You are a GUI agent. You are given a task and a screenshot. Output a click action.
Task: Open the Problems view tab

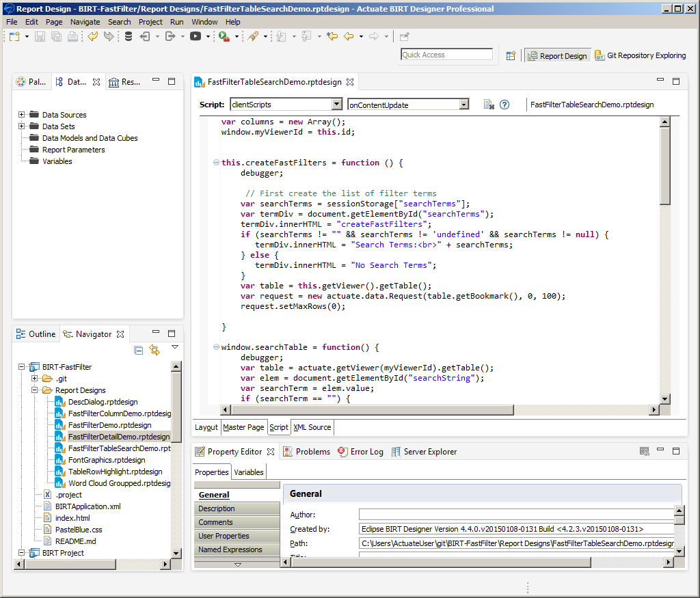point(307,452)
